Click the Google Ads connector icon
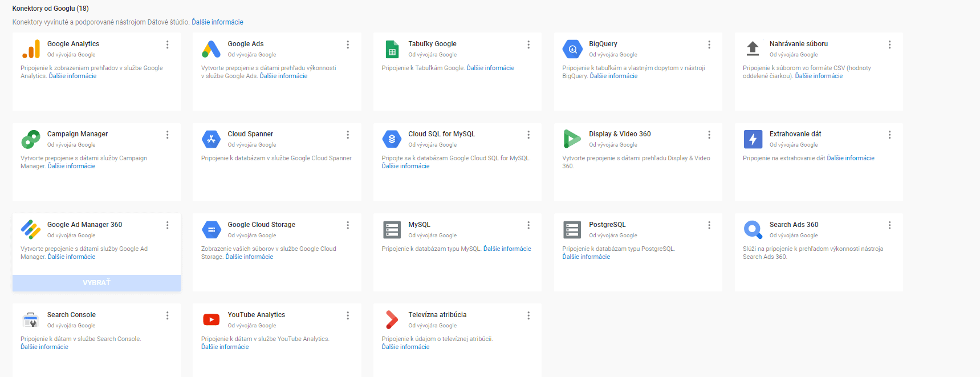Image resolution: width=980 pixels, height=377 pixels. pyautogui.click(x=211, y=49)
